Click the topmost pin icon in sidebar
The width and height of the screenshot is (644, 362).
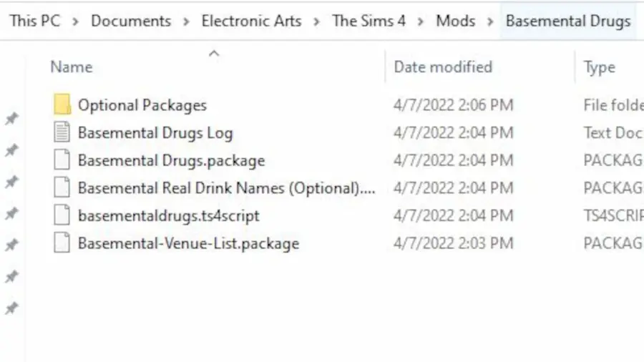click(12, 118)
